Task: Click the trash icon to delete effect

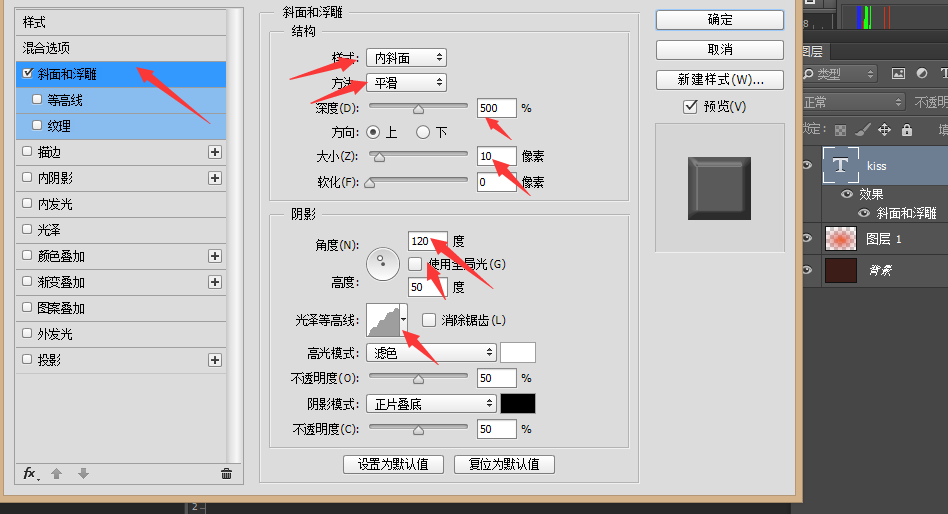Action: (x=226, y=473)
